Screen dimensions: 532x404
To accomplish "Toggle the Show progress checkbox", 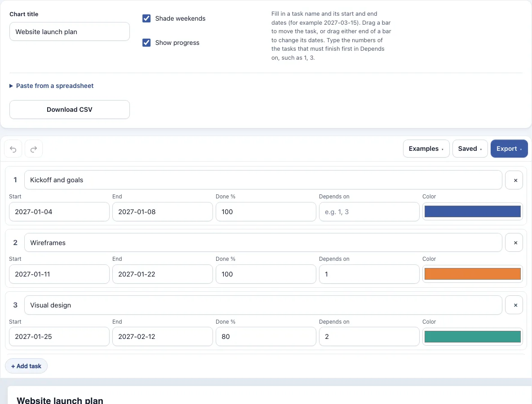I will click(146, 43).
